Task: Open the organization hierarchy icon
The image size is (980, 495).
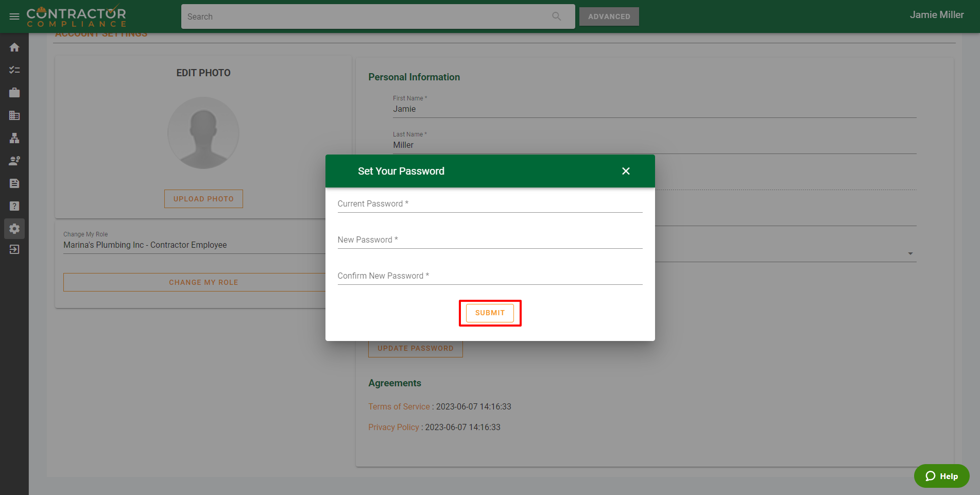Action: coord(14,138)
